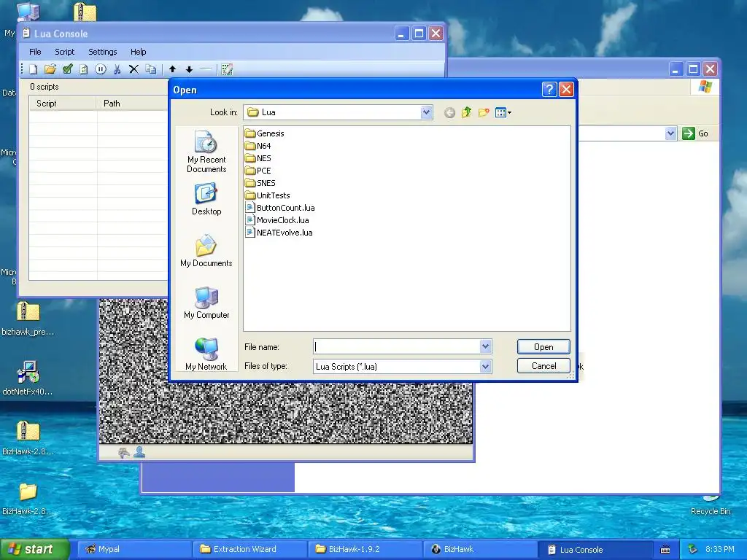The image size is (747, 560).
Task: Go to My Computer in the places bar
Action: tap(206, 303)
